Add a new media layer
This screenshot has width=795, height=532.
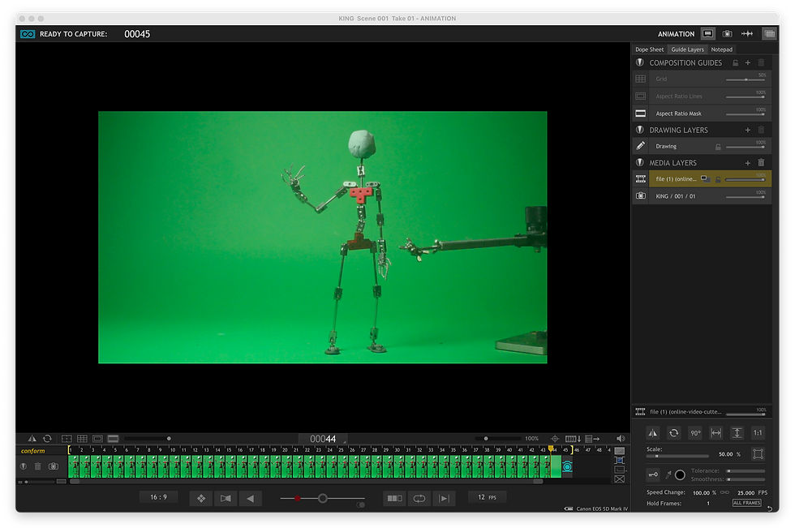pos(747,163)
